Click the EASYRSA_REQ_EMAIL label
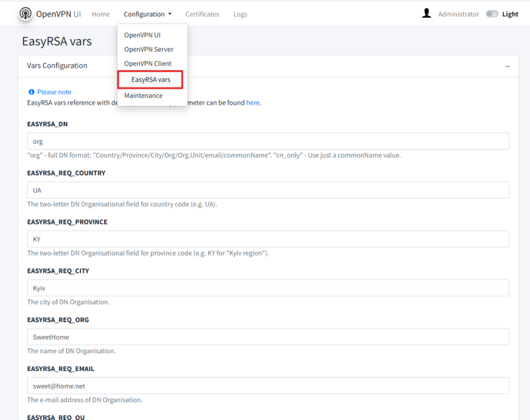The height and width of the screenshot is (420, 530). coord(61,369)
